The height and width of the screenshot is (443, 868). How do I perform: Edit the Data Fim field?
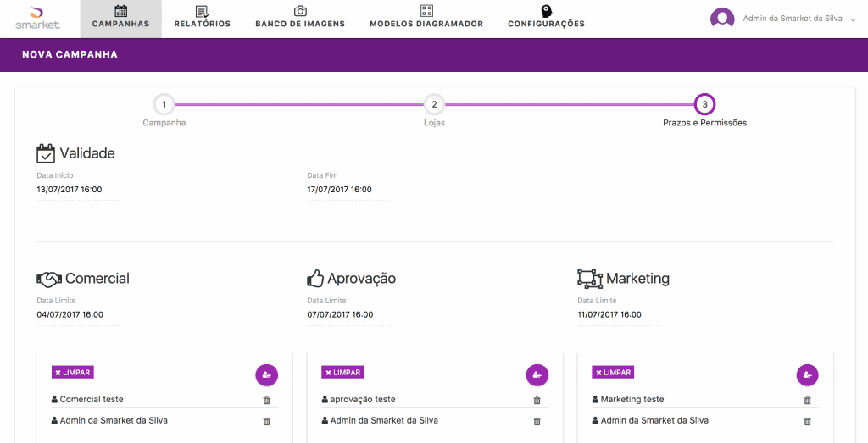click(348, 190)
